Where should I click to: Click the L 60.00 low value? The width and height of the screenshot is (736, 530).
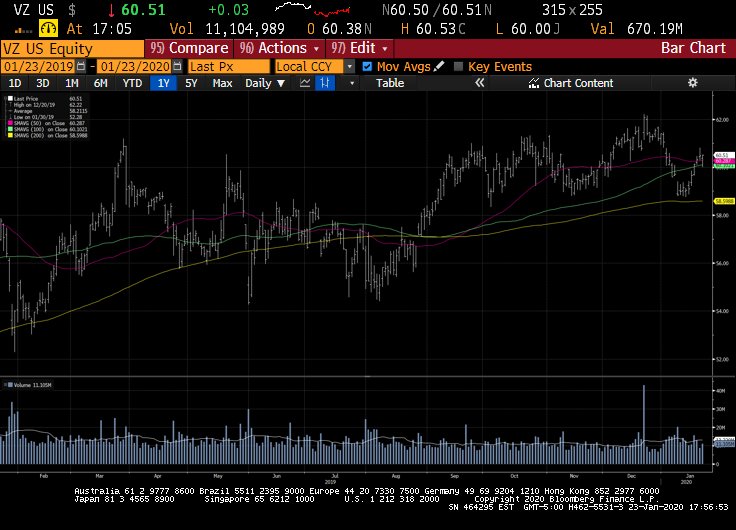coord(528,29)
